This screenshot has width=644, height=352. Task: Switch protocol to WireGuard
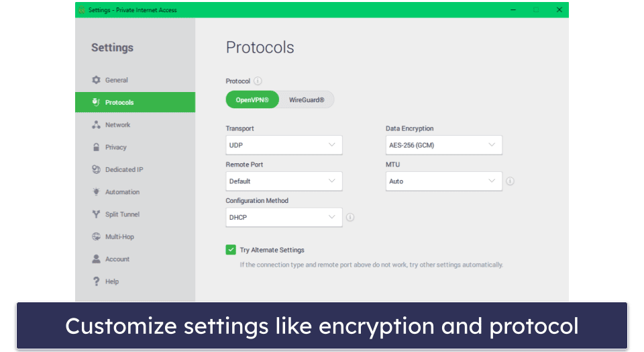307,100
